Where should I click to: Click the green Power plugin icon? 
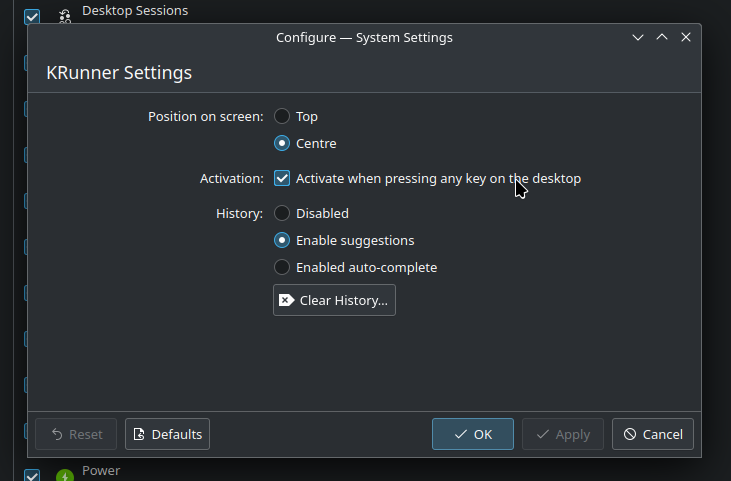pos(65,475)
